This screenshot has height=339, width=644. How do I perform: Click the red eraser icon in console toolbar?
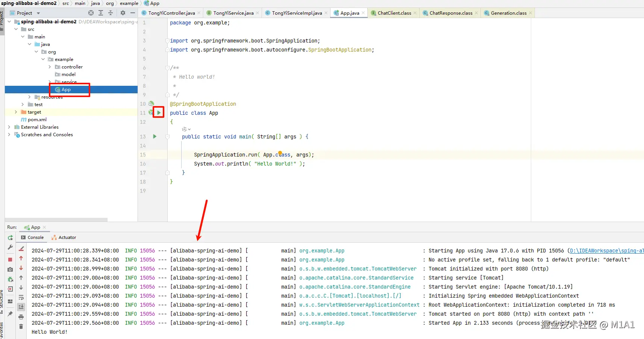pyautogui.click(x=21, y=248)
